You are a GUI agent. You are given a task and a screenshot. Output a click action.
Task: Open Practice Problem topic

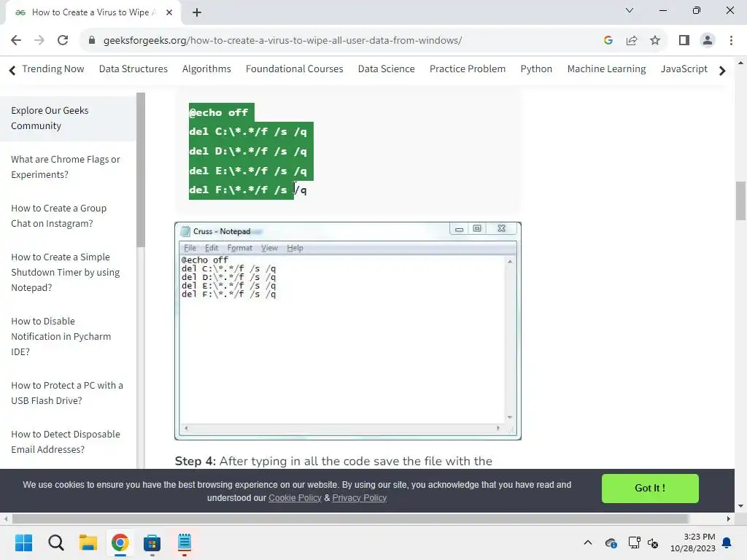468,69
